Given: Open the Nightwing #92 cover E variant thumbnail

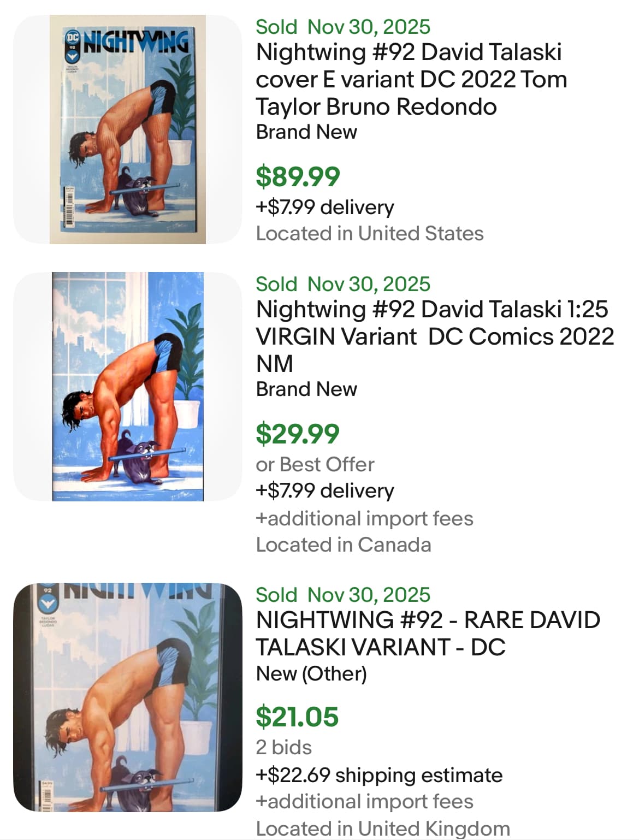Looking at the screenshot, I should click(128, 129).
